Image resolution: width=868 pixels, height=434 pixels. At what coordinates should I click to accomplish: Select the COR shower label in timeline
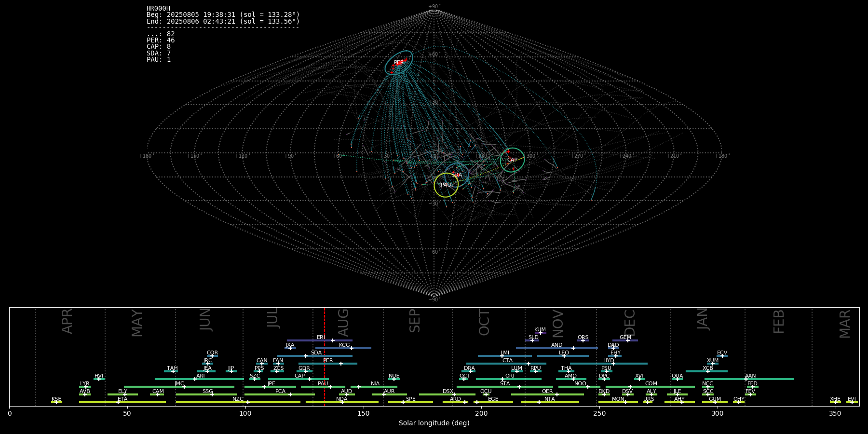click(x=212, y=353)
